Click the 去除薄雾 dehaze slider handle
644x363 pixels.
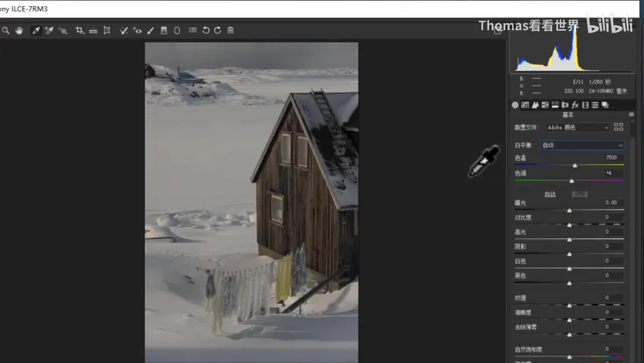569,334
